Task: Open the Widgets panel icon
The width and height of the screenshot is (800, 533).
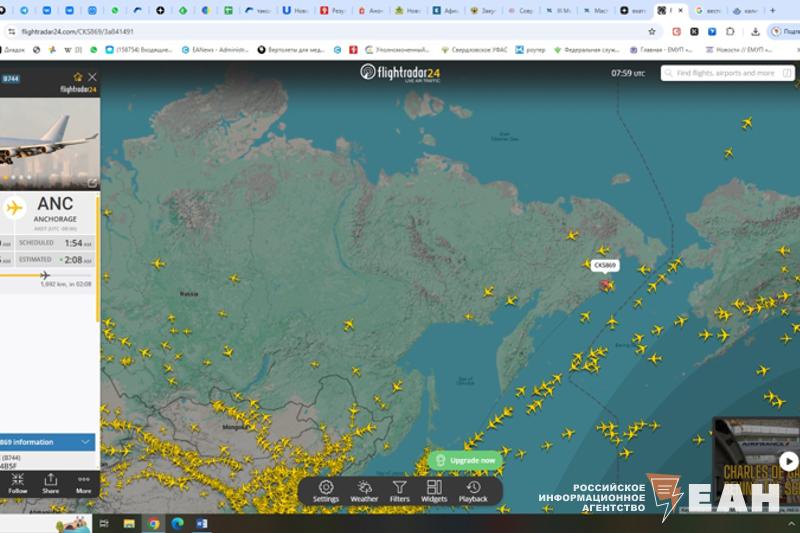Action: [434, 490]
